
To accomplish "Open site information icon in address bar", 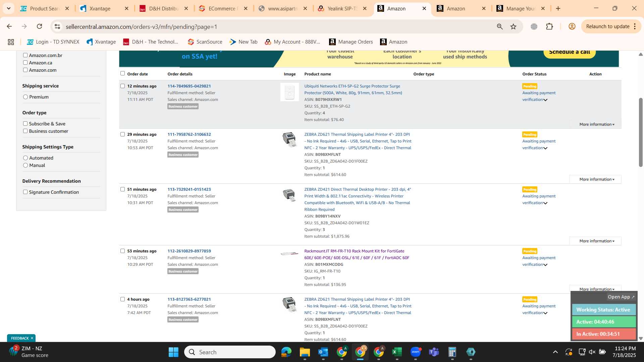I will tap(57, 26).
